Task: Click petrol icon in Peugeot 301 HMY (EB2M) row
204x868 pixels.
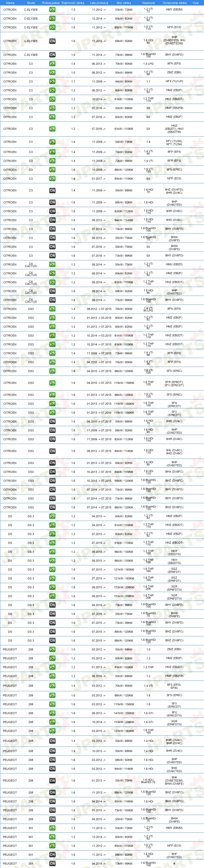Action: point(52,828)
